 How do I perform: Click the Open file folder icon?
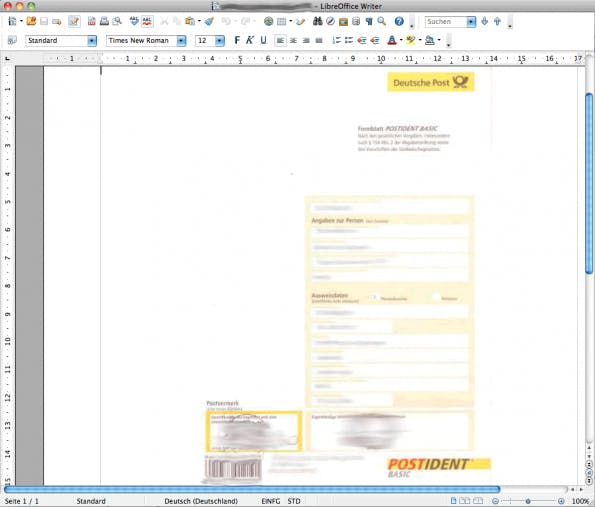pyautogui.click(x=31, y=21)
